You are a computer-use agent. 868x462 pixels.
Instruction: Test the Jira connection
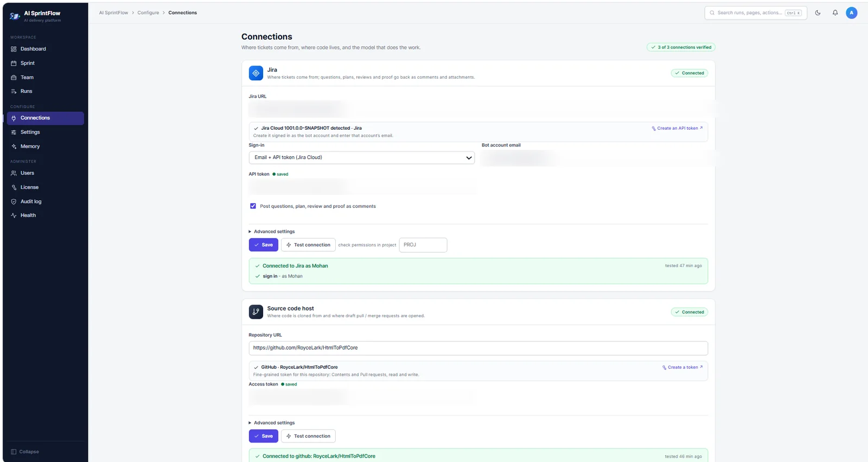(308, 245)
